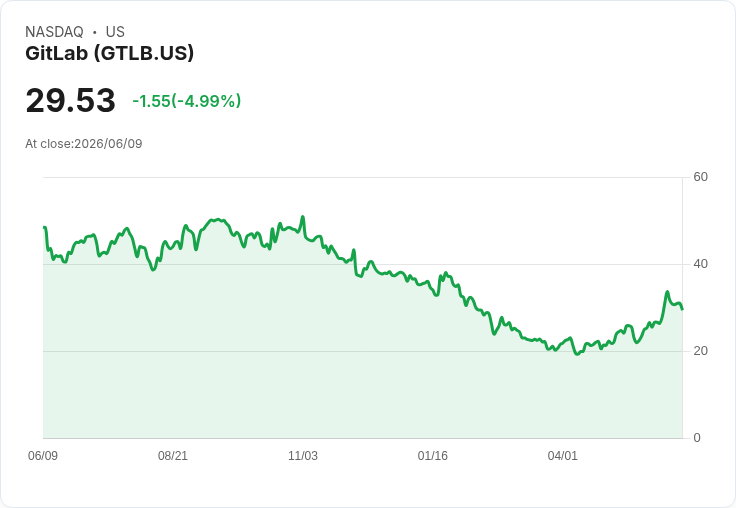Click the NASDAQ exchange label
The image size is (736, 508).
tap(54, 32)
